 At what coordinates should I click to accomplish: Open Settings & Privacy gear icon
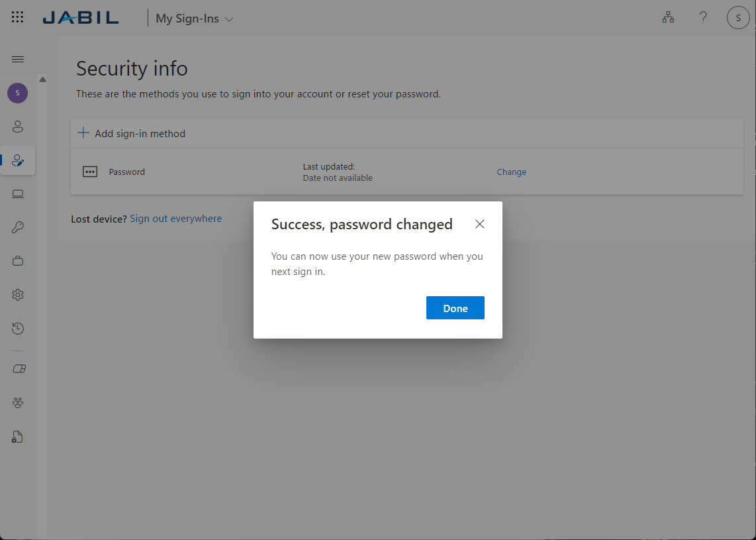tap(18, 295)
